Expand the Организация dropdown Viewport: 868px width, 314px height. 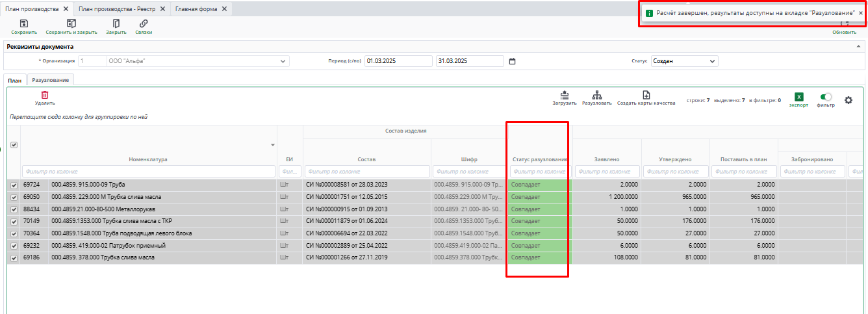[x=283, y=61]
